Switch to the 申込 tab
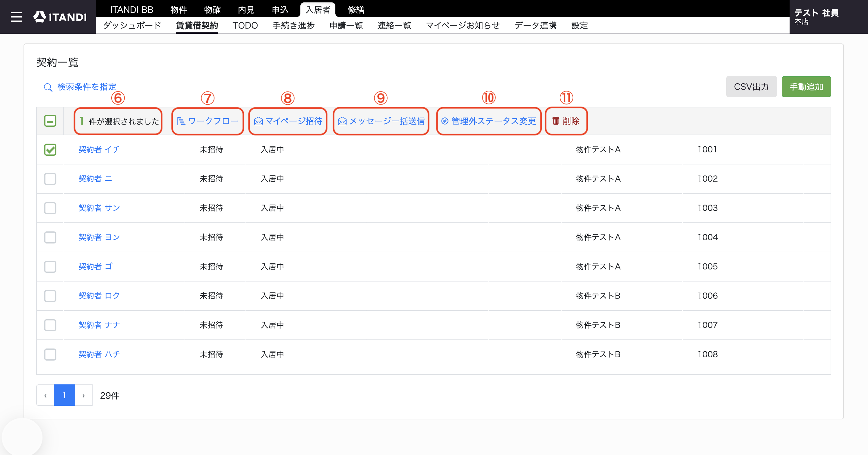This screenshot has width=868, height=455. pyautogui.click(x=280, y=10)
